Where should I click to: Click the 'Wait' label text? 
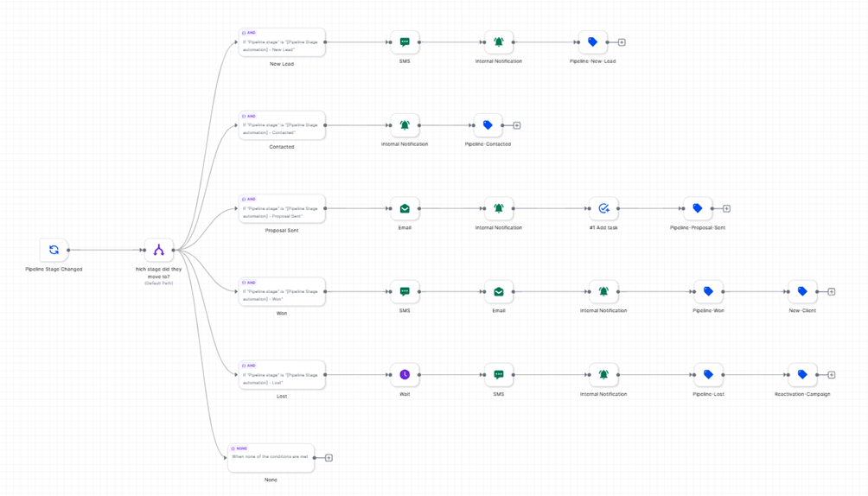click(x=405, y=394)
